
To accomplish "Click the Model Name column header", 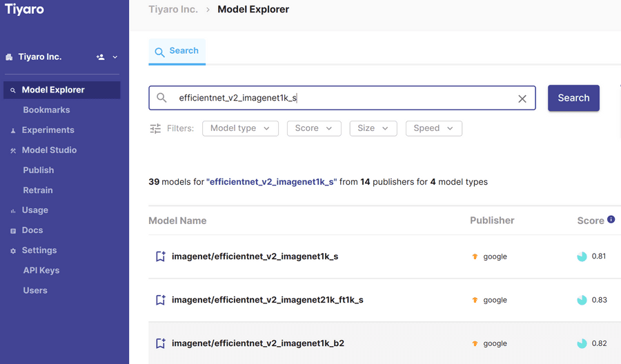I will [177, 221].
